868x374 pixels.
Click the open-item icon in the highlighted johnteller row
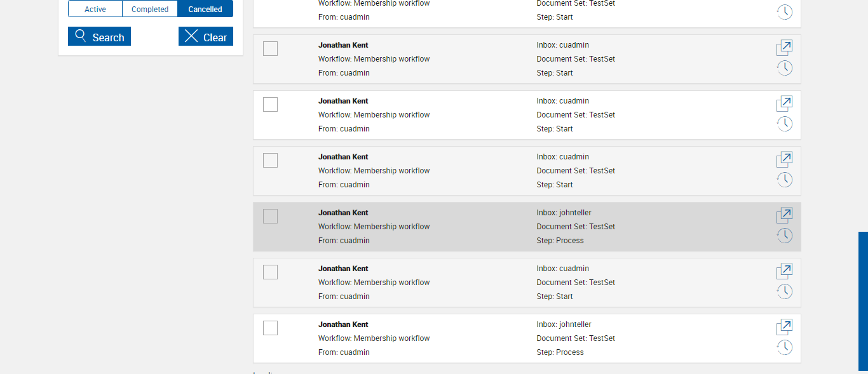click(x=784, y=215)
